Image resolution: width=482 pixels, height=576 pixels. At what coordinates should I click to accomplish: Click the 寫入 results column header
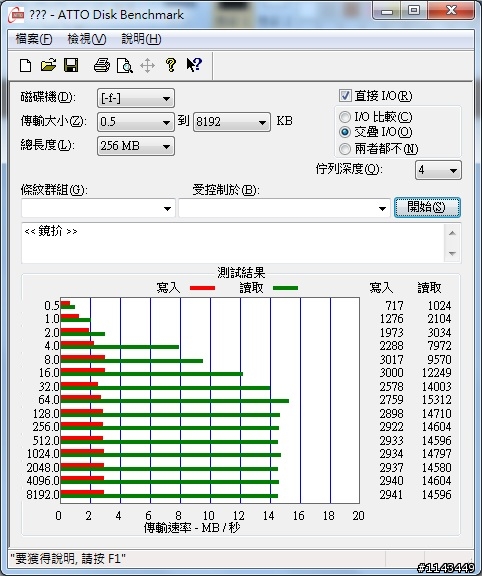pos(381,288)
